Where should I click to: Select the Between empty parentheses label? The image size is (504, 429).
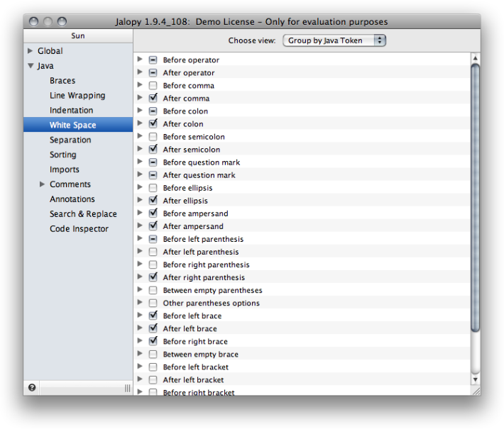pyautogui.click(x=212, y=290)
